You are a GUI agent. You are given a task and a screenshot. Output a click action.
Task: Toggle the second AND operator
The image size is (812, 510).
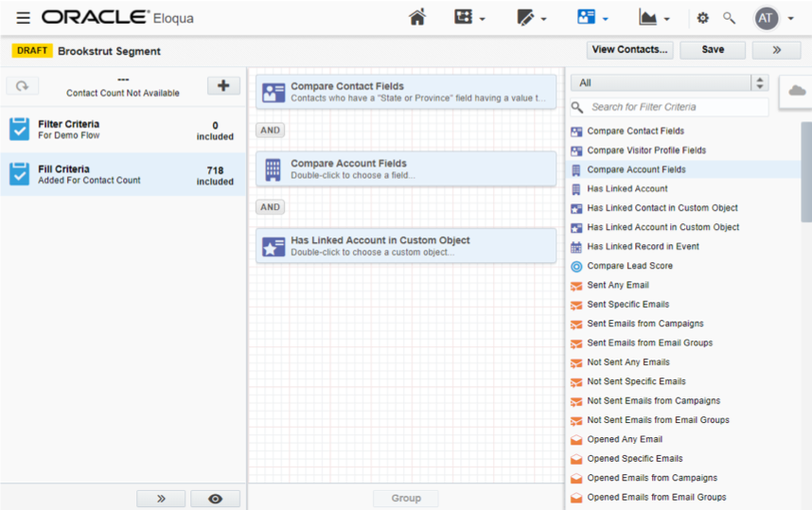(270, 207)
